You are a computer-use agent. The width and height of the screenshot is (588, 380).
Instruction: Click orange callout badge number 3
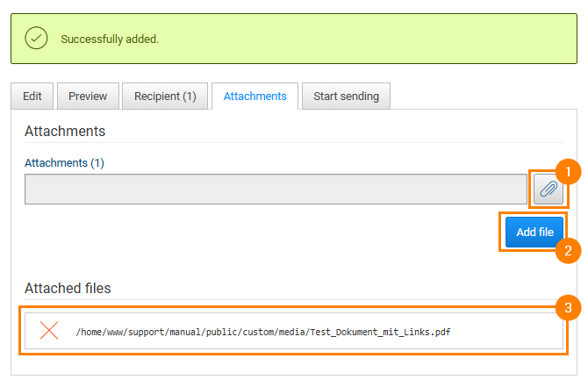pos(568,307)
